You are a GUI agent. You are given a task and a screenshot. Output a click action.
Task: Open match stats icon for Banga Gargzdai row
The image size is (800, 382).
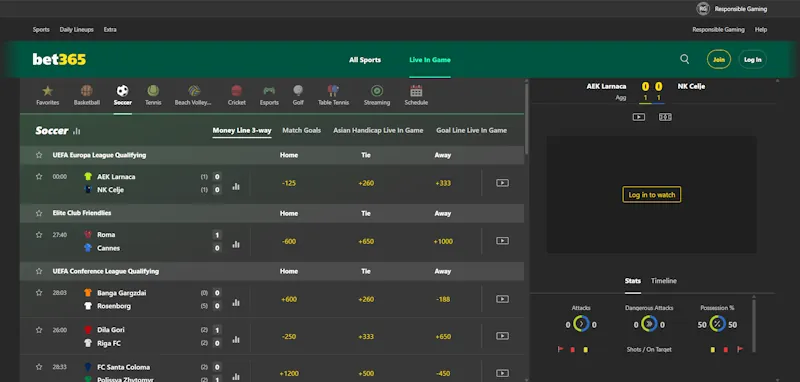[x=236, y=303]
